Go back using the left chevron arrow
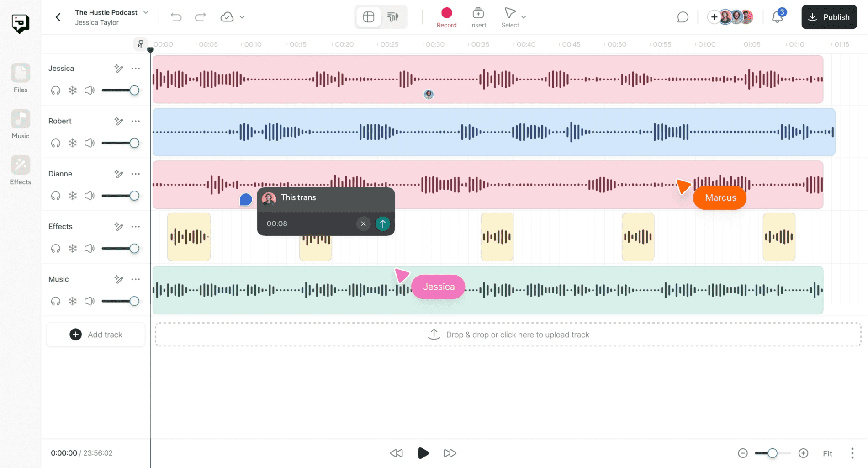868x468 pixels. [x=58, y=17]
